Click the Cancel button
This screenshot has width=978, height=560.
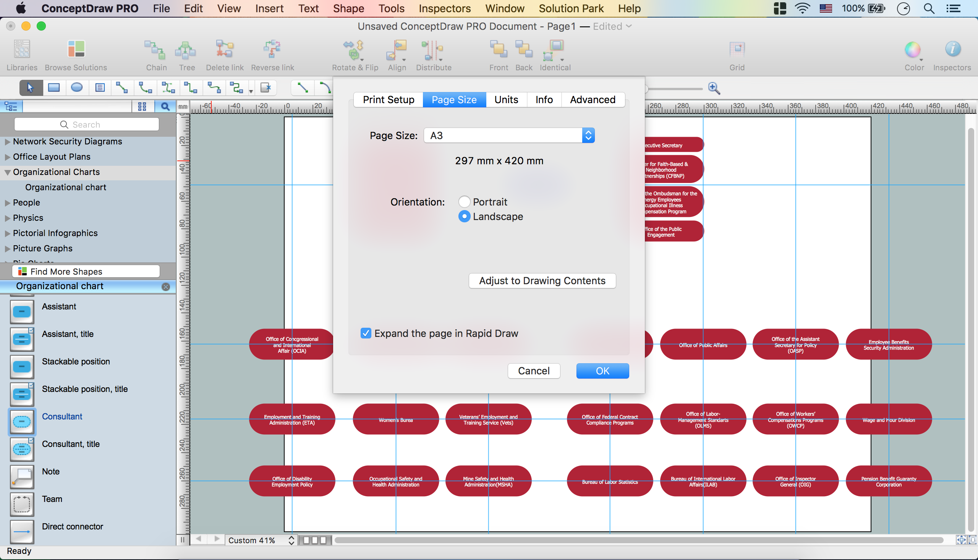point(533,371)
